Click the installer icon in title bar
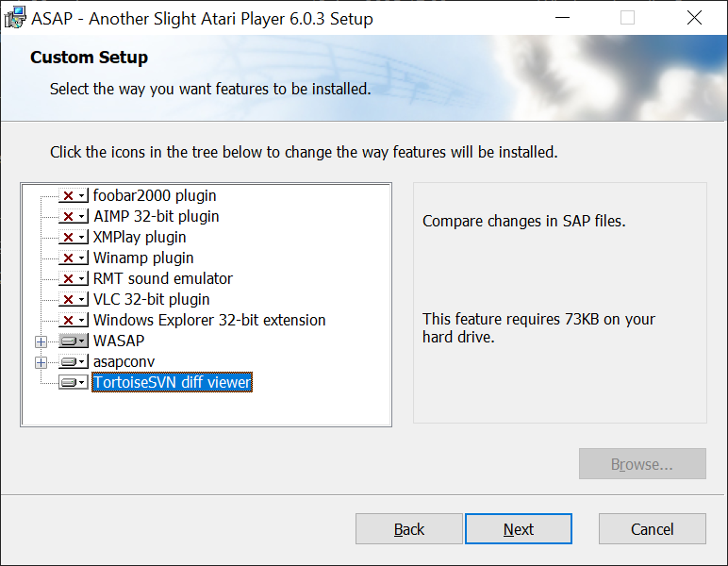 point(15,18)
